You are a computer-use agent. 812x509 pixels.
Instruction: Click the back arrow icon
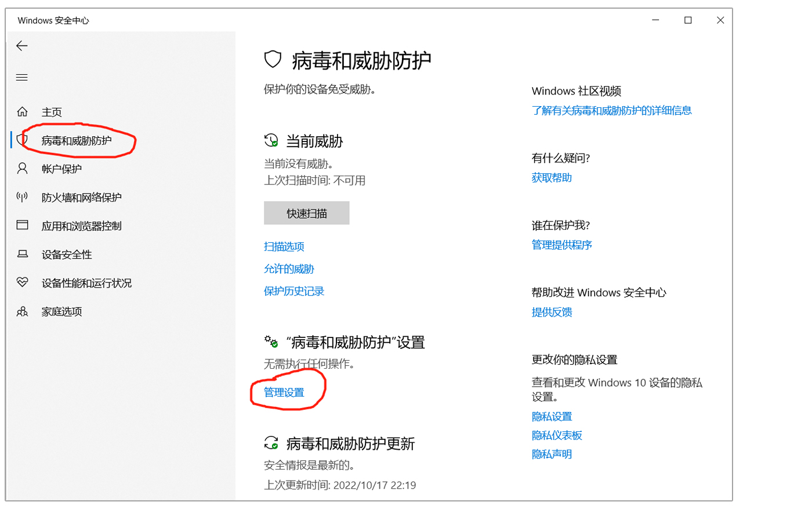22,46
